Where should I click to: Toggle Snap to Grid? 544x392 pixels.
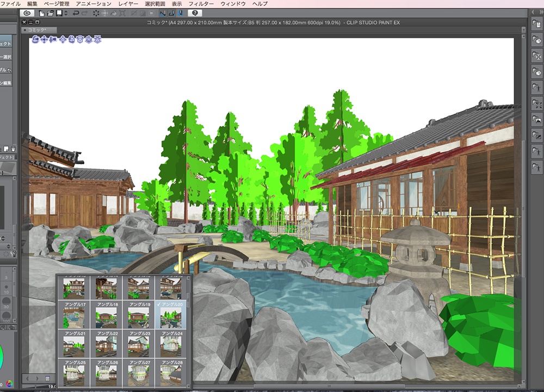pyautogui.click(x=181, y=13)
